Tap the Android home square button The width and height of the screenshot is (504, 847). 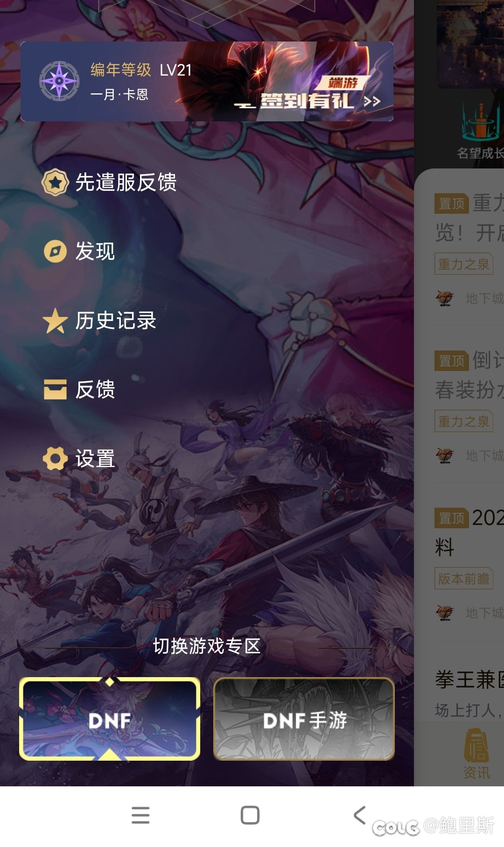(x=250, y=815)
